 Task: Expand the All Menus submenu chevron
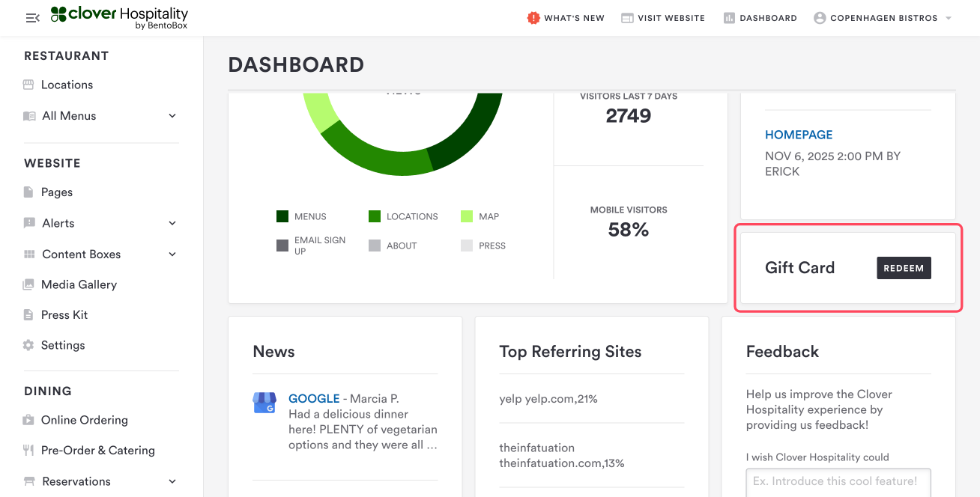coord(172,116)
